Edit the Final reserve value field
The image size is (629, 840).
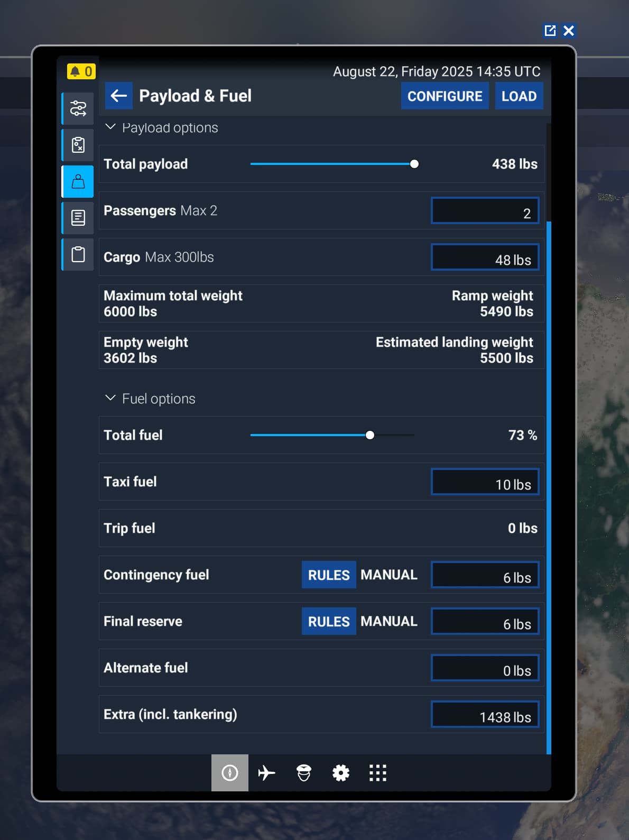click(485, 622)
